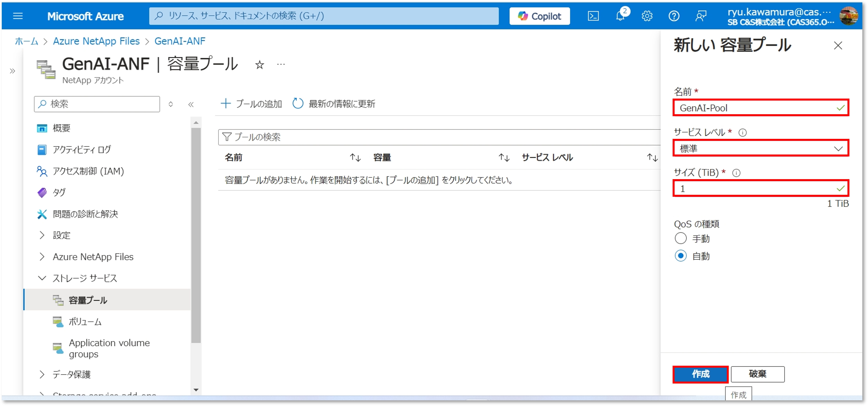This screenshot has height=406, width=868.
Task: Click the Copilot button
Action: (x=539, y=16)
